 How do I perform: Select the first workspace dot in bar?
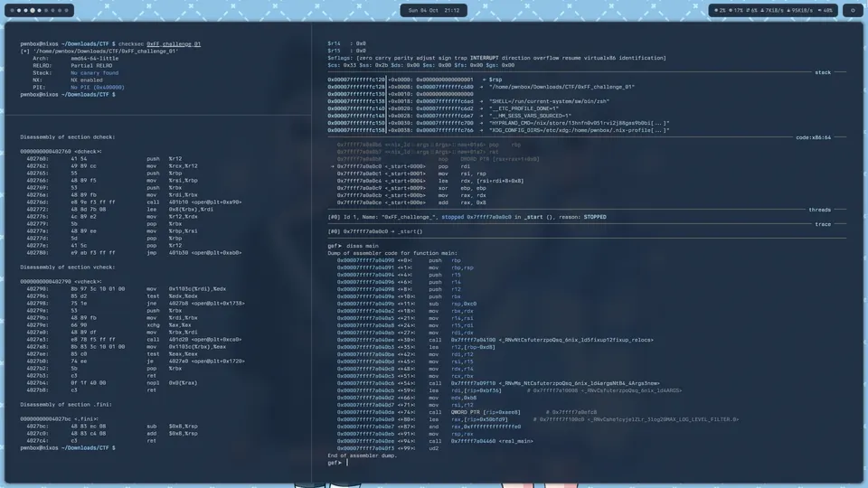coord(12,11)
